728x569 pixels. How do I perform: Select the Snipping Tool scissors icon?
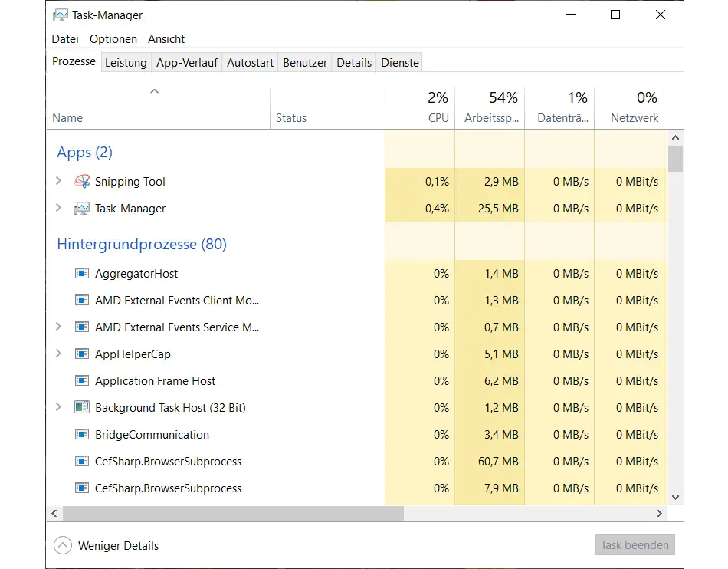click(x=82, y=181)
